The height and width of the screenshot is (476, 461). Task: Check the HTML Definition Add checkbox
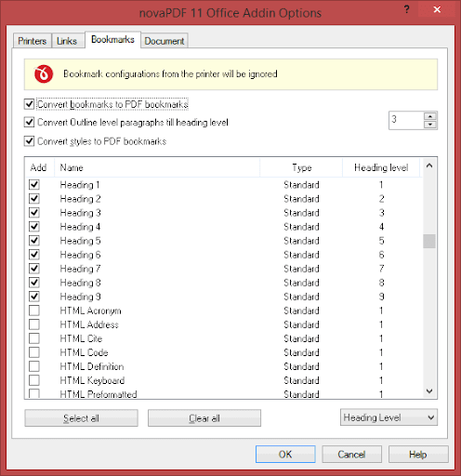click(x=34, y=366)
